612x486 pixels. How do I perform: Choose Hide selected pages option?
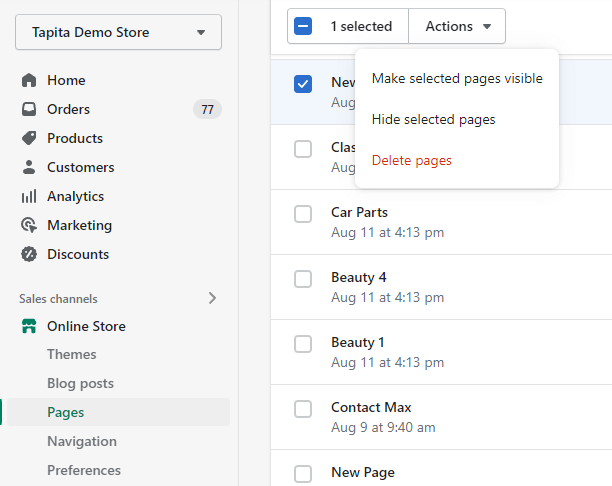433,119
